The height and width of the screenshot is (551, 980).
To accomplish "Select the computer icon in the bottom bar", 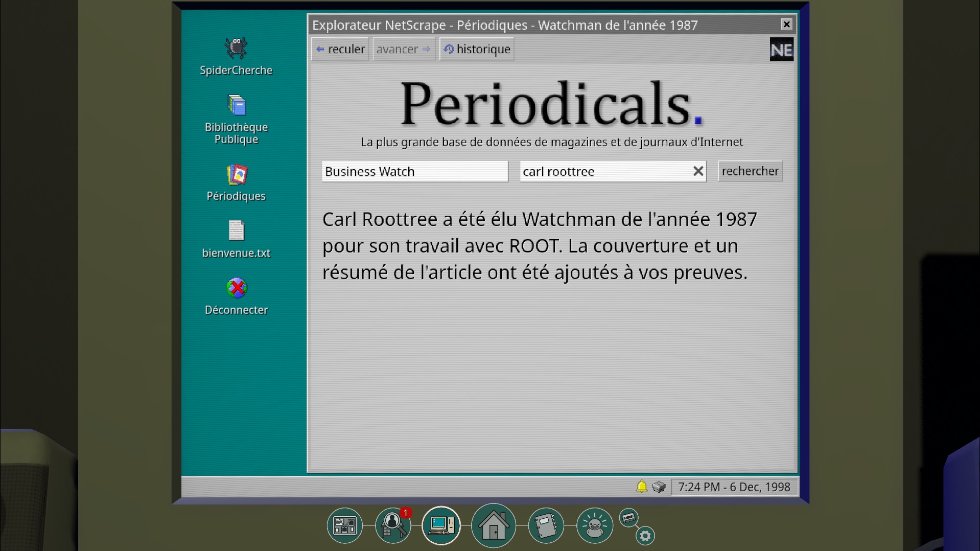I will [441, 525].
